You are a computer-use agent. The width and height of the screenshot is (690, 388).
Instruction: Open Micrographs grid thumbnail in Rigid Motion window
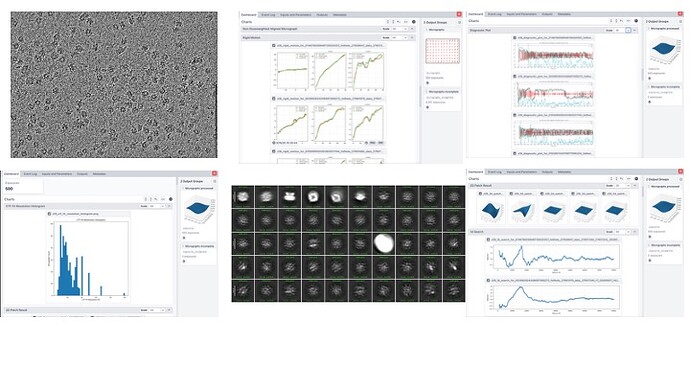pos(443,51)
